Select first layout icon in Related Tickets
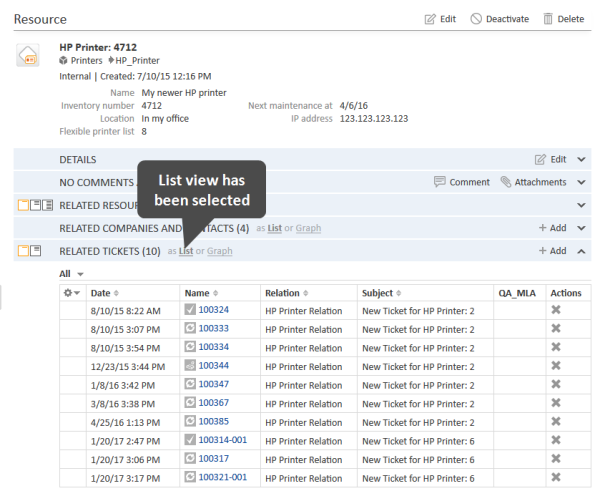600x496 pixels. click(23, 251)
